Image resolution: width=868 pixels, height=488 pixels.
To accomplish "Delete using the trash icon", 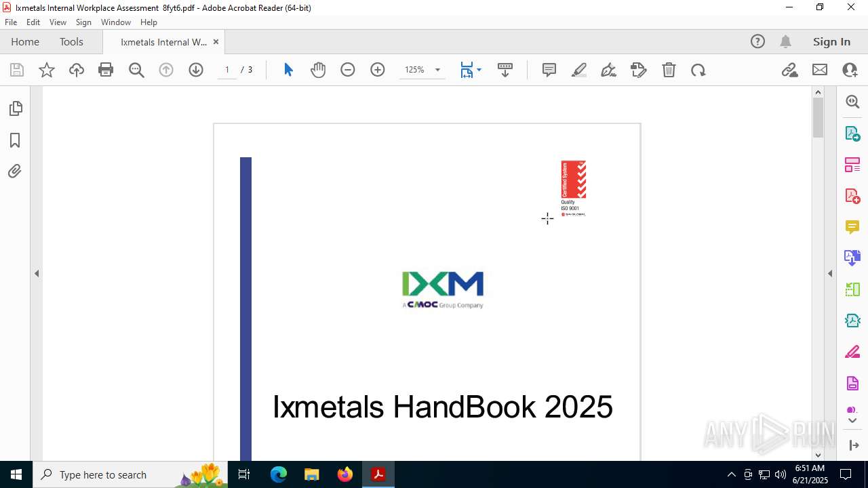I will click(669, 70).
